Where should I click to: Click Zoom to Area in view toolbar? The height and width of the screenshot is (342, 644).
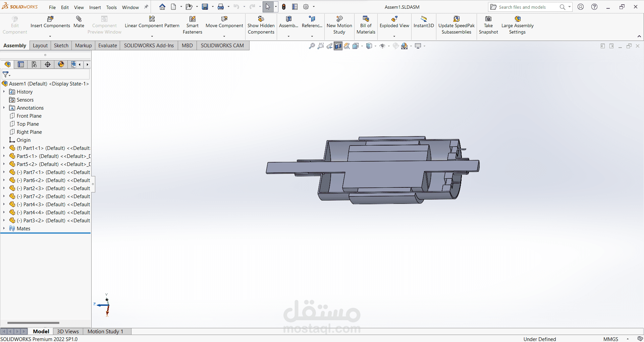click(x=321, y=46)
